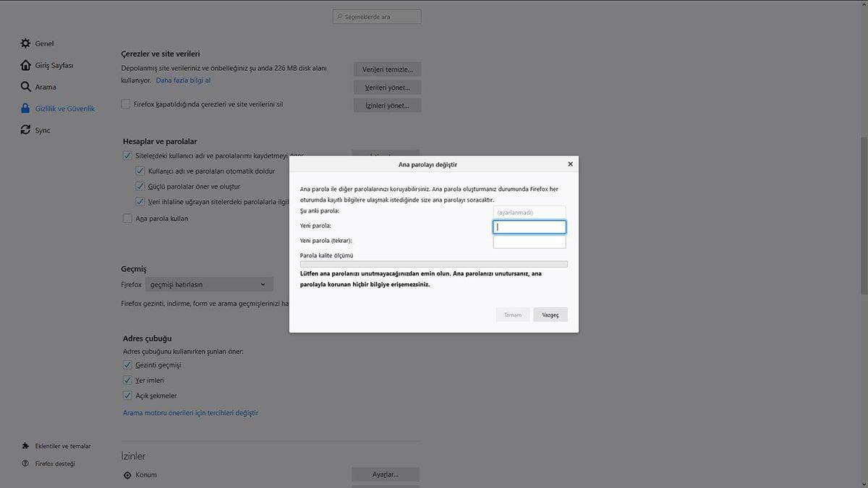Open the Daha fazla bilgi al link
The width and height of the screenshot is (868, 488).
tap(183, 80)
